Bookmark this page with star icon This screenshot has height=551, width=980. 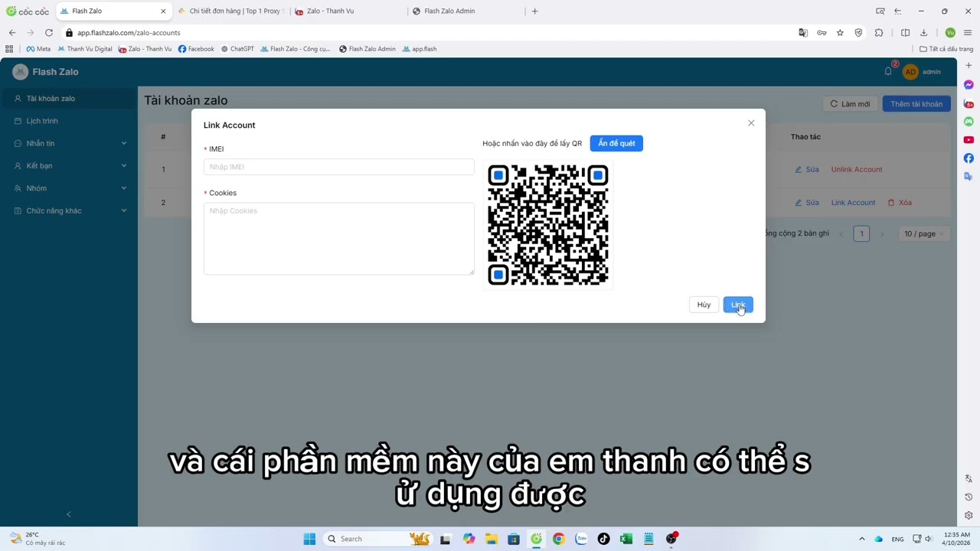[x=840, y=33]
